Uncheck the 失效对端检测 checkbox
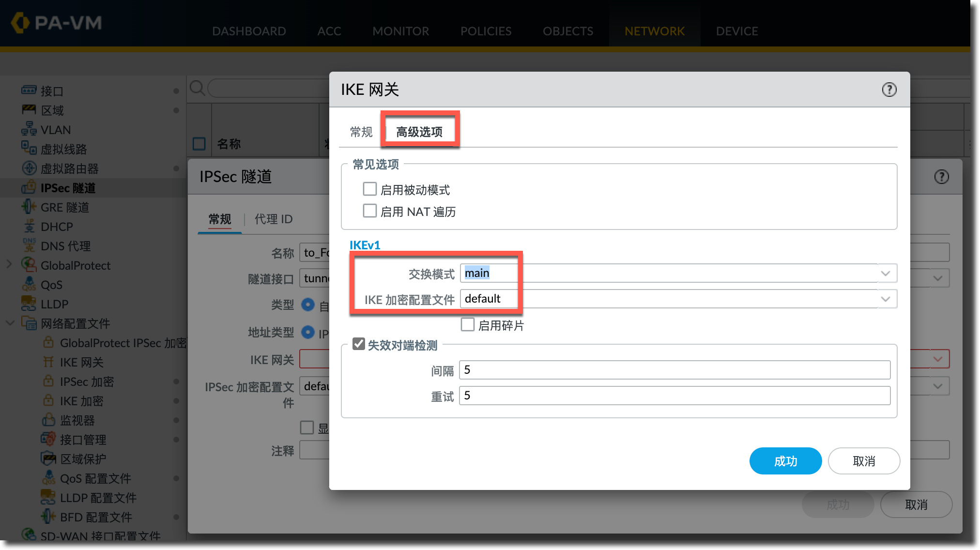 point(358,344)
